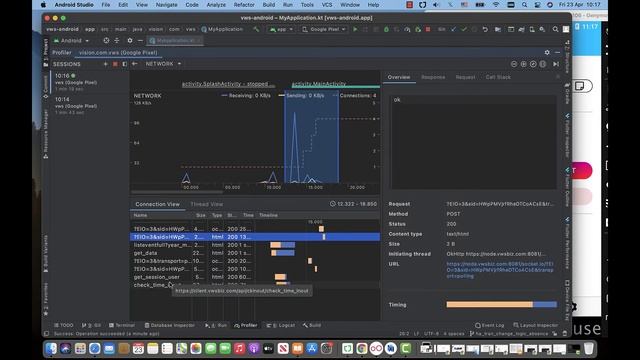Select the vision.com.vws session tab
Image resolution: width=640 pixels, height=360 pixels.
[118, 53]
